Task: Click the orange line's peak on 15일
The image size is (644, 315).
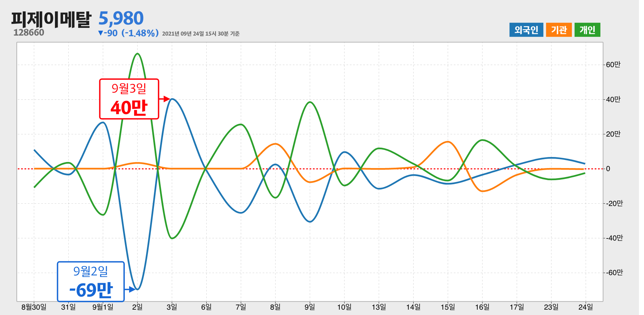Action: click(448, 142)
